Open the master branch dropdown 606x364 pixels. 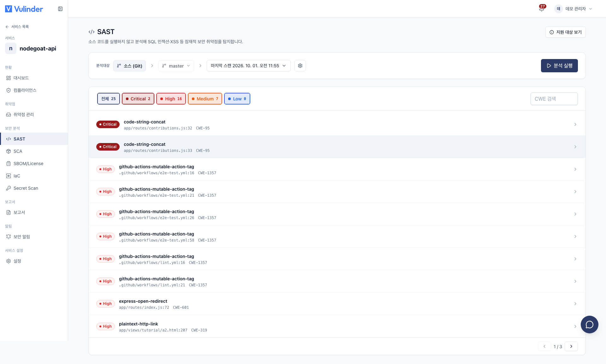point(176,66)
